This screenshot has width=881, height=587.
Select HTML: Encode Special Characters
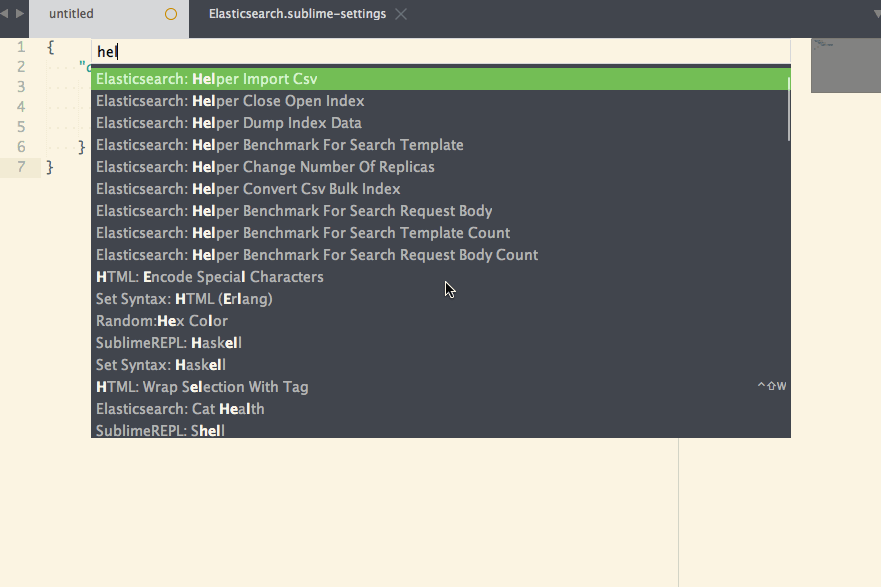[441, 277]
